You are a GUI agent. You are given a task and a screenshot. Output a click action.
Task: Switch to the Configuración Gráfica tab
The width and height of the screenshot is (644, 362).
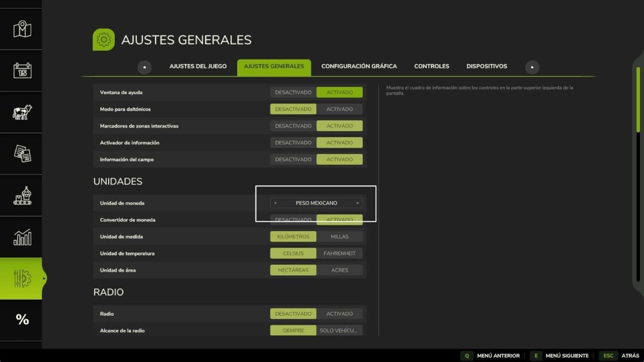(359, 66)
